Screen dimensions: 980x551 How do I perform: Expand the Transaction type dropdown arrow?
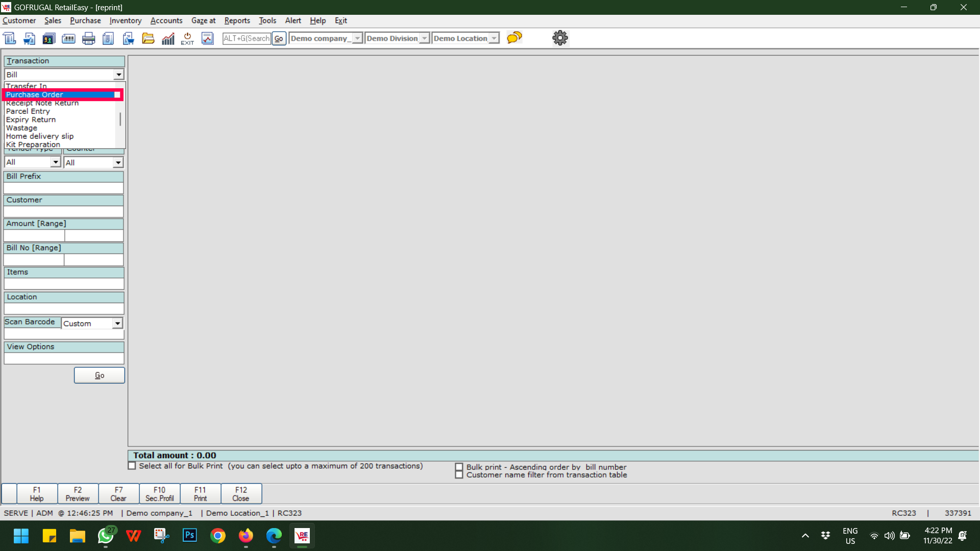118,74
